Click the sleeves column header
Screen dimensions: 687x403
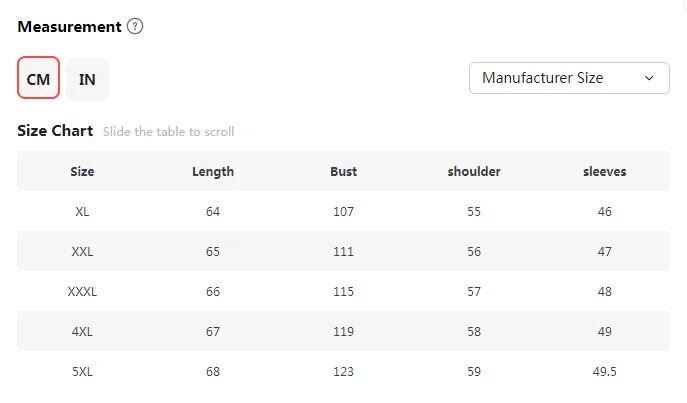(604, 171)
